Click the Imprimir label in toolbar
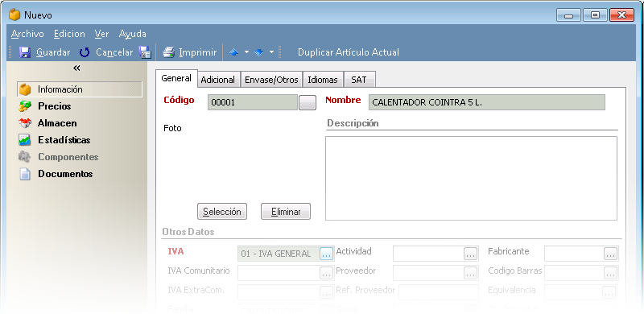Image resolution: width=644 pixels, height=314 pixels. (x=197, y=52)
